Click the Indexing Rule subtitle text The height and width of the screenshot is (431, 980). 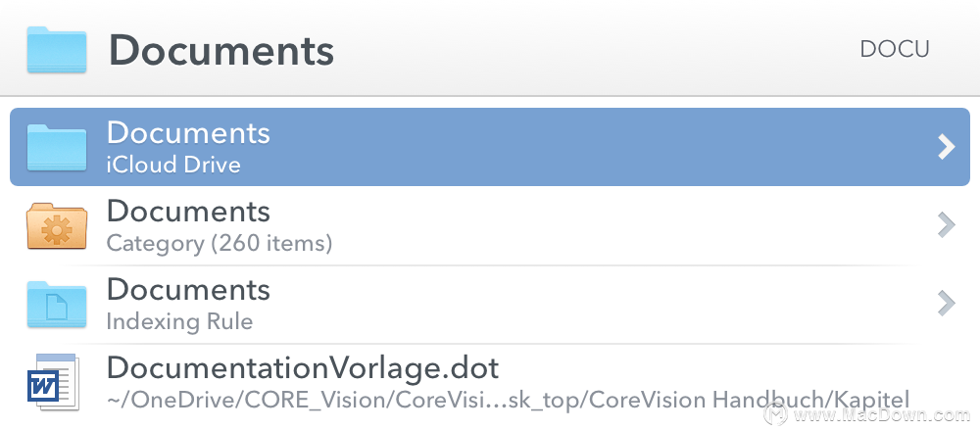179,321
